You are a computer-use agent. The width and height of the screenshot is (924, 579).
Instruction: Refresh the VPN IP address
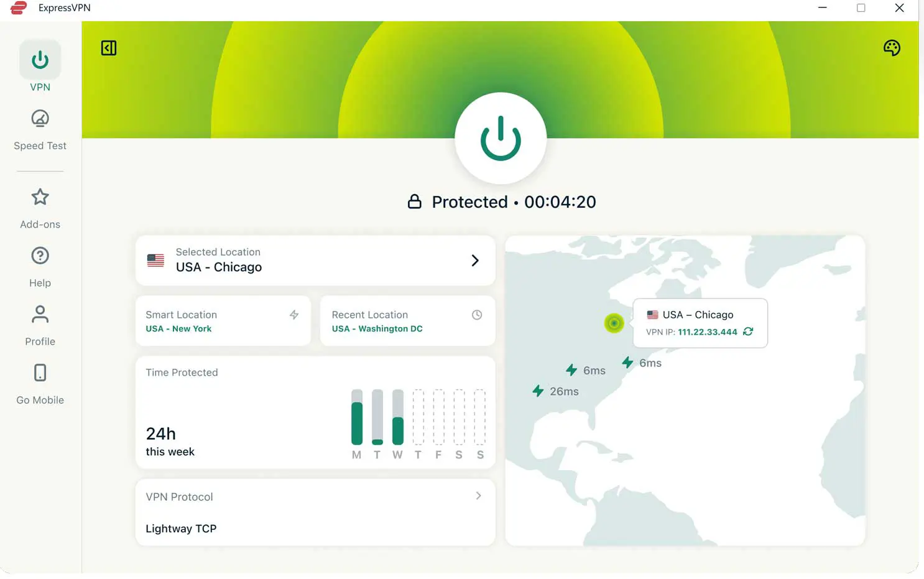tap(748, 331)
